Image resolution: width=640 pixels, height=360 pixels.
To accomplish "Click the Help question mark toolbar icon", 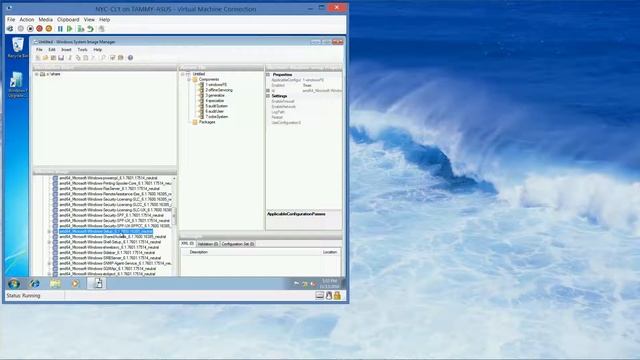I will pyautogui.click(x=130, y=58).
